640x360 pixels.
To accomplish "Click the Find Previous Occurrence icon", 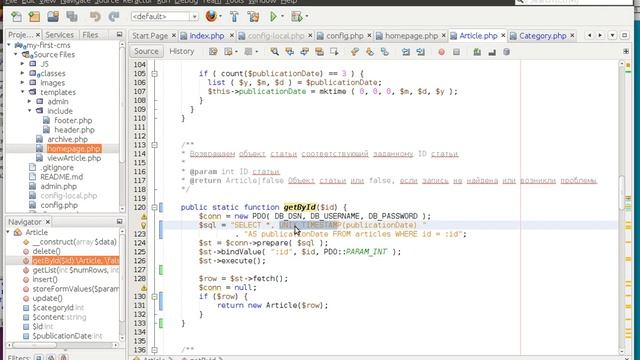I will tap(290, 52).
